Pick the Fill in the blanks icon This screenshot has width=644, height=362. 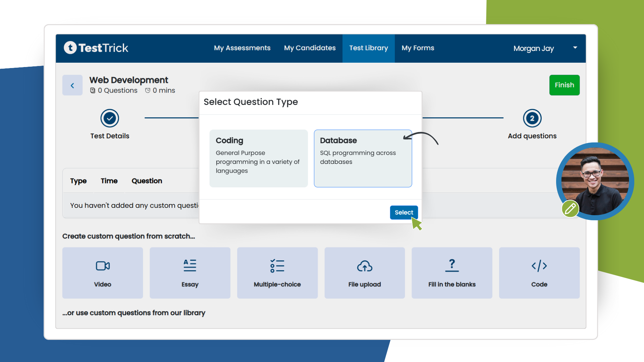pos(452,265)
